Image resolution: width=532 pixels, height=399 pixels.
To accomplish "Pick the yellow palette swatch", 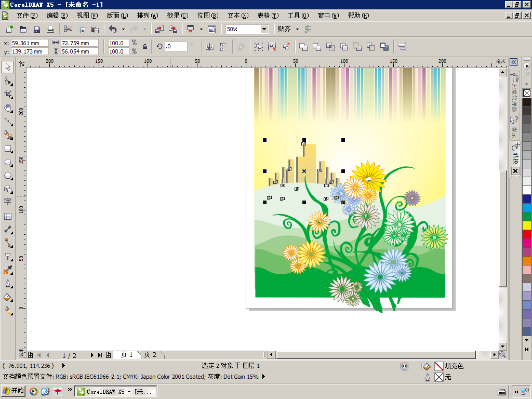I will tap(527, 225).
